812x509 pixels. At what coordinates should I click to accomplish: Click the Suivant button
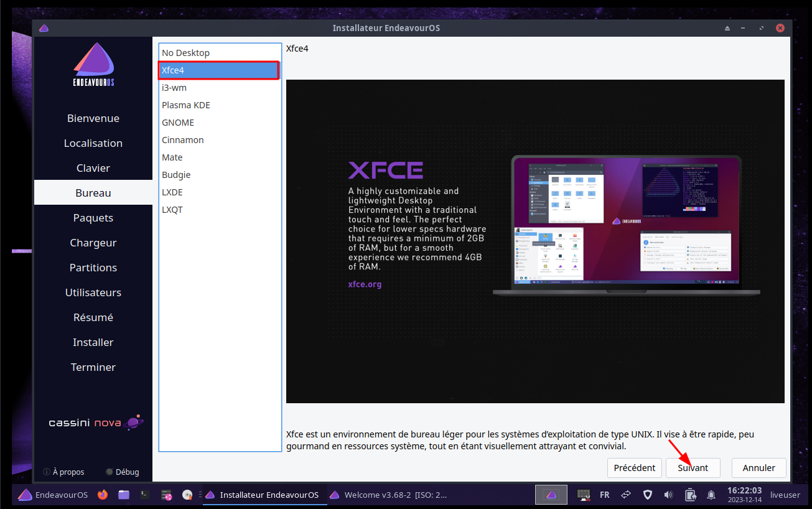693,468
